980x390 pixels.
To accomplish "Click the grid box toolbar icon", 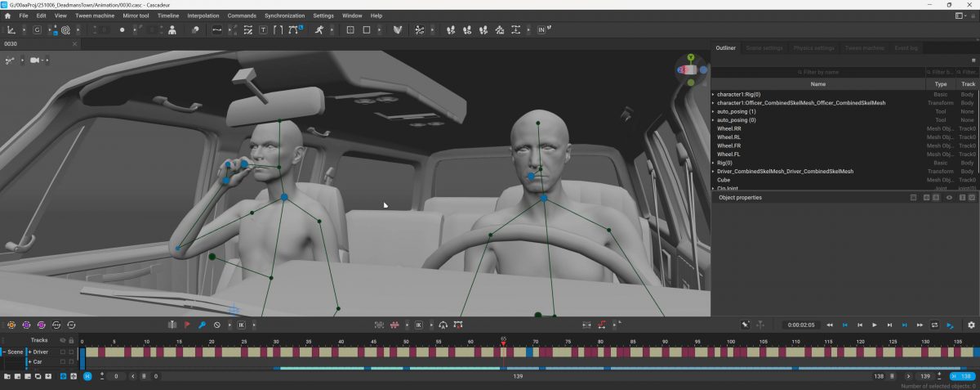I will pos(350,29).
